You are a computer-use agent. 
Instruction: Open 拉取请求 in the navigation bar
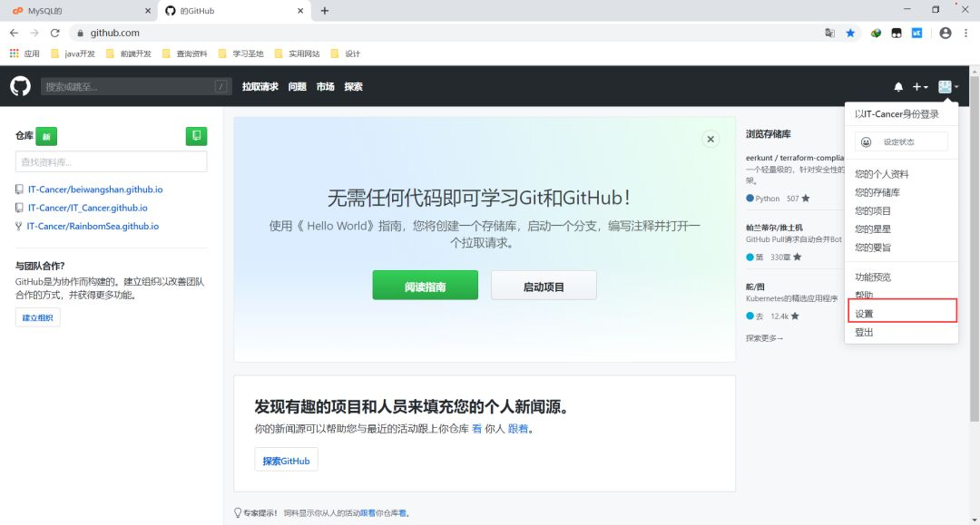tap(260, 87)
